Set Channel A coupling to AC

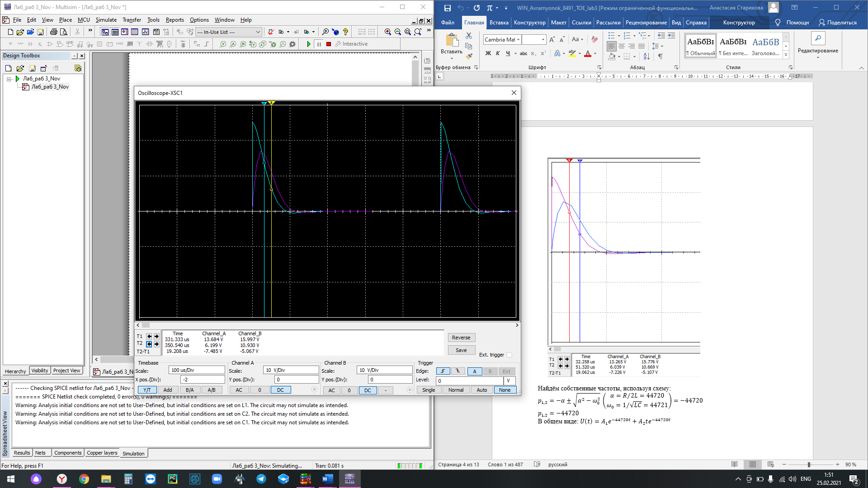tap(239, 390)
